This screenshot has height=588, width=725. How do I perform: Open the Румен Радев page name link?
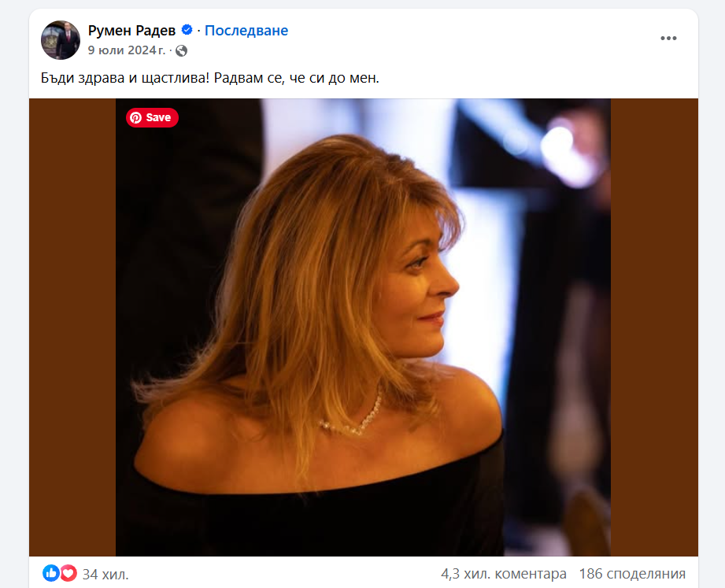[x=131, y=31]
